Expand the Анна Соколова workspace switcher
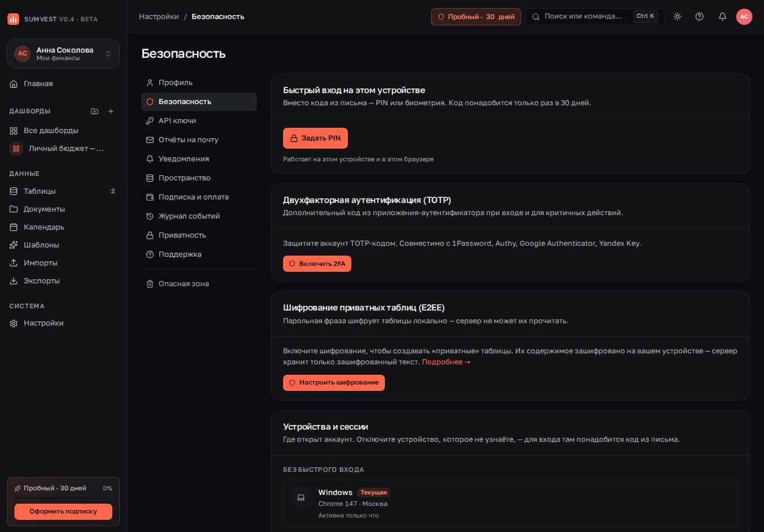This screenshot has height=532, width=764. pyautogui.click(x=63, y=54)
